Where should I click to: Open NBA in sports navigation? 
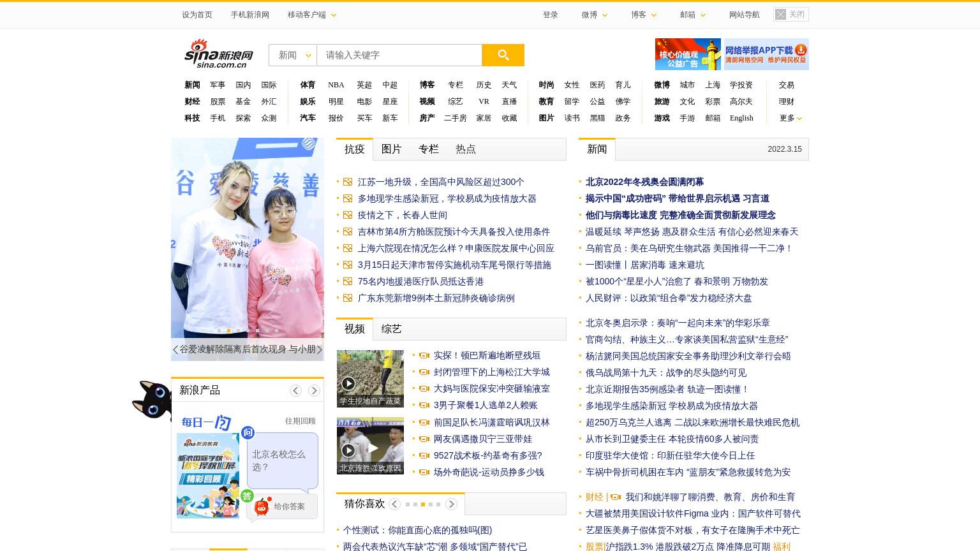[336, 85]
